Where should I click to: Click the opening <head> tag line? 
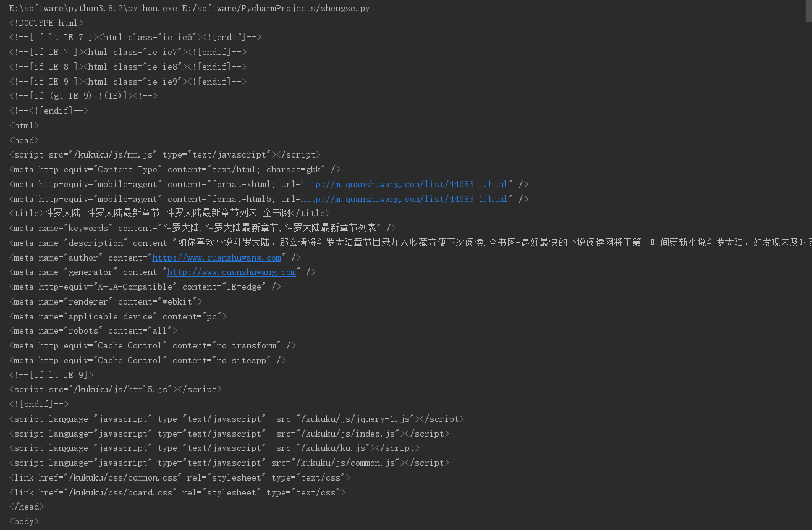[24, 140]
